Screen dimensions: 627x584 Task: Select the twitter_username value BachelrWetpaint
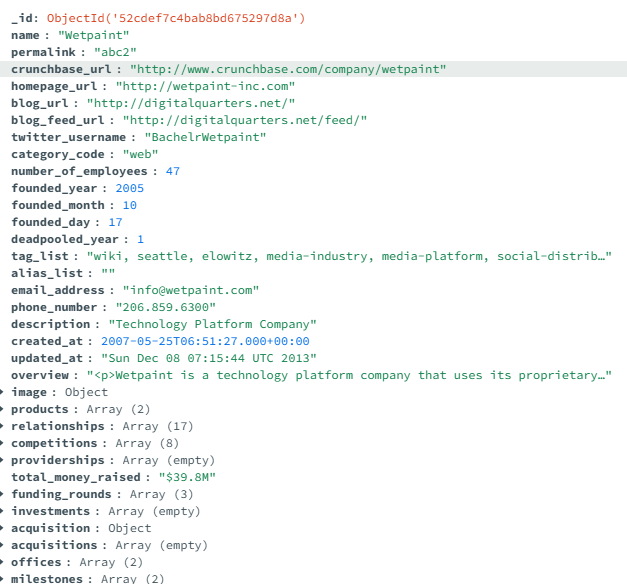point(205,137)
